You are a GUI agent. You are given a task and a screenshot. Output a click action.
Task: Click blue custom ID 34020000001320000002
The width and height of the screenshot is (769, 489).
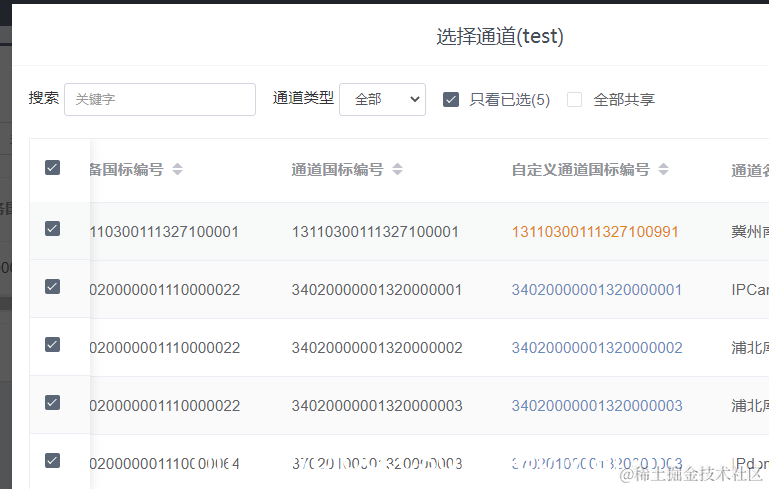597,348
